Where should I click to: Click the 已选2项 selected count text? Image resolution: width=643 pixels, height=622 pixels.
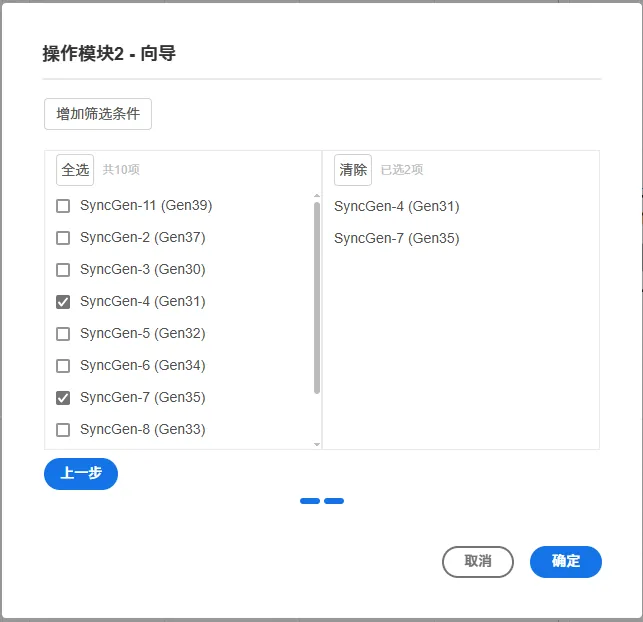coord(402,170)
